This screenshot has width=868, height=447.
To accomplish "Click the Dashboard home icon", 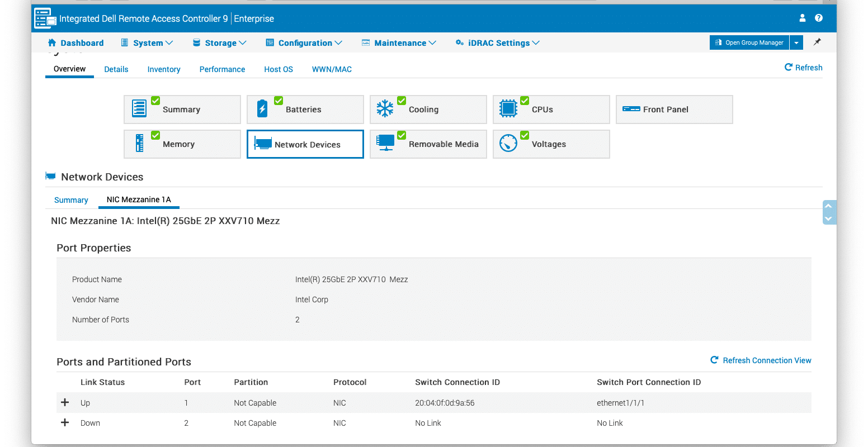I will click(52, 42).
